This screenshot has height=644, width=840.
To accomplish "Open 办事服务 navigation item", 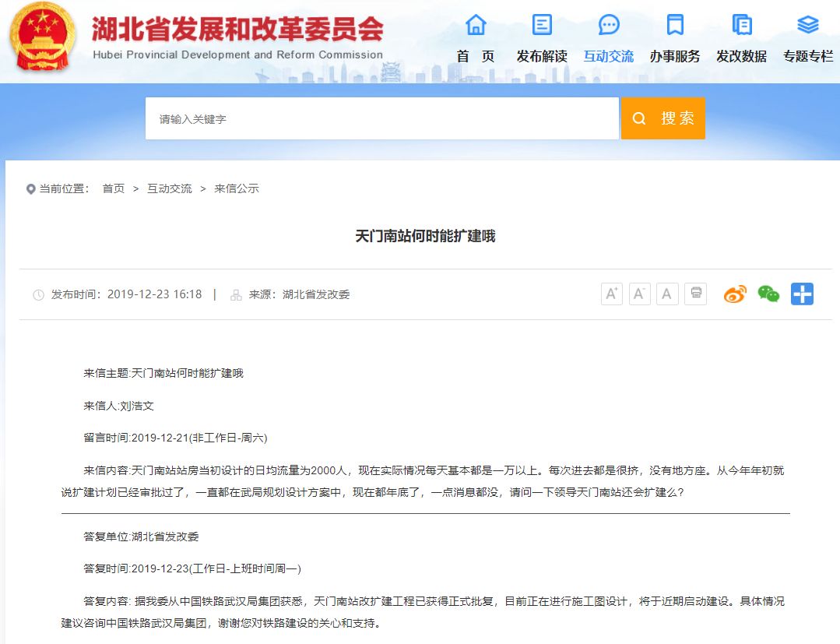I will coord(675,39).
